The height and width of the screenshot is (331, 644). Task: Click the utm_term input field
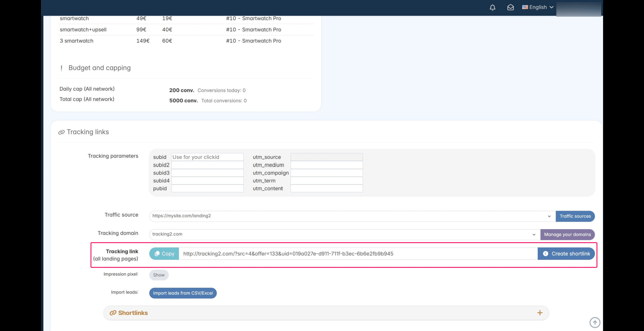coord(327,181)
